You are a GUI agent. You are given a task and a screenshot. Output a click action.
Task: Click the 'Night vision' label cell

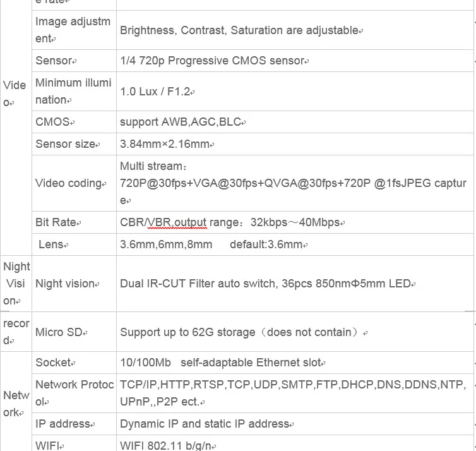(74, 284)
